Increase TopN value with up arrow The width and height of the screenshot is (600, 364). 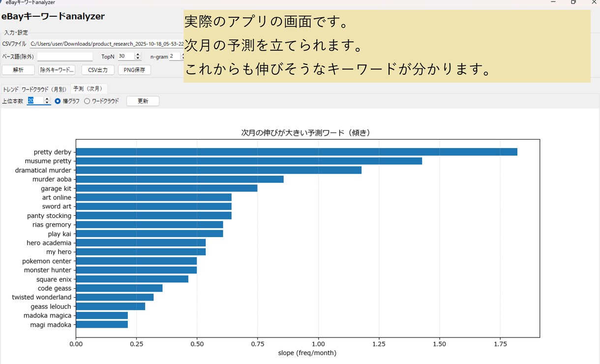click(x=138, y=55)
